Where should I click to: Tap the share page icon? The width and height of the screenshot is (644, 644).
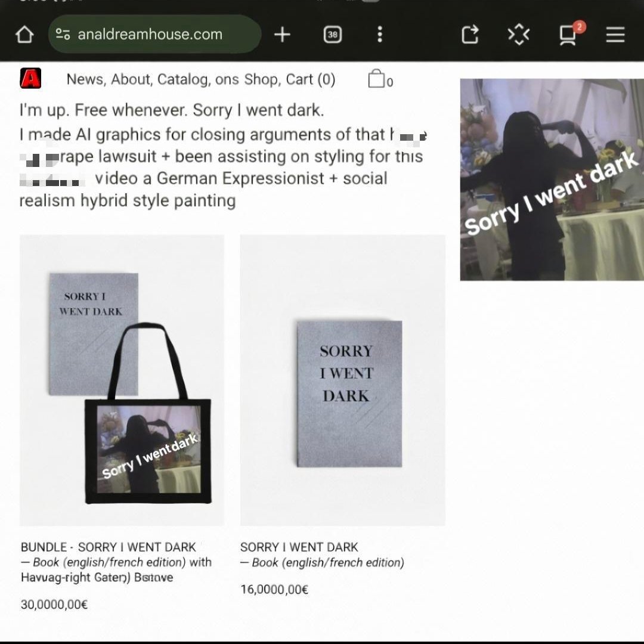[470, 35]
